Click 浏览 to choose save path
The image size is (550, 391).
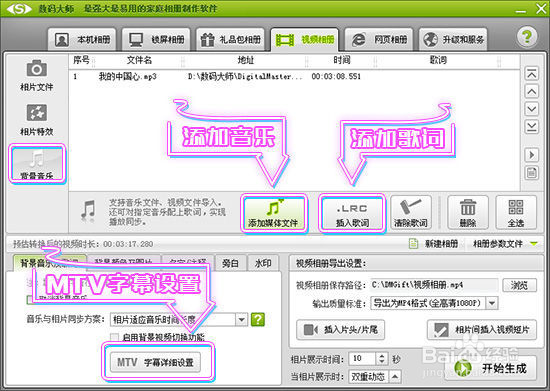(519, 285)
